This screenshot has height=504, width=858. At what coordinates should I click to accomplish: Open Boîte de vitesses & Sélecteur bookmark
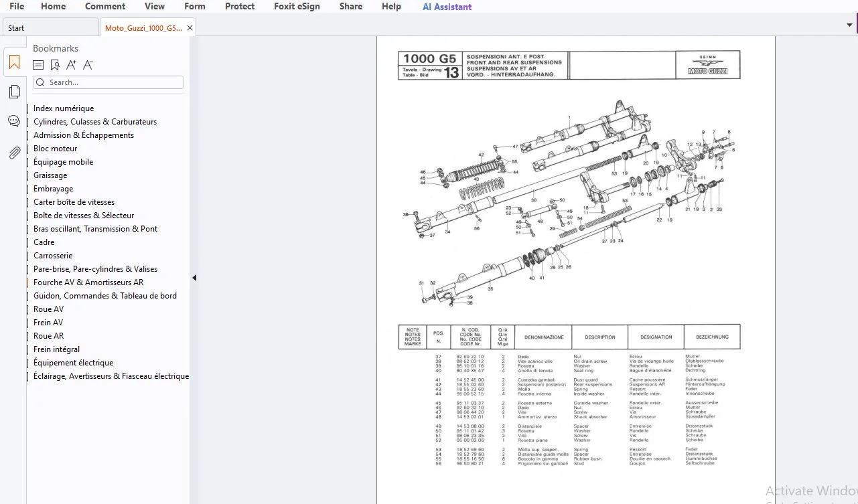tap(84, 216)
